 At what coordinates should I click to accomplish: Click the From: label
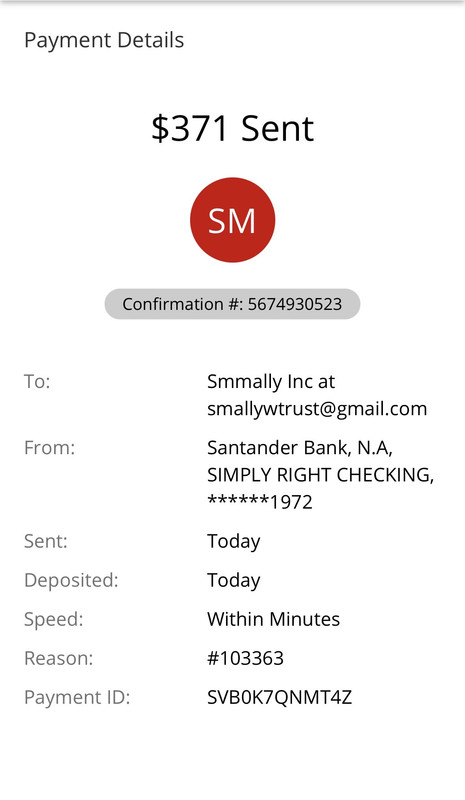pos(50,447)
